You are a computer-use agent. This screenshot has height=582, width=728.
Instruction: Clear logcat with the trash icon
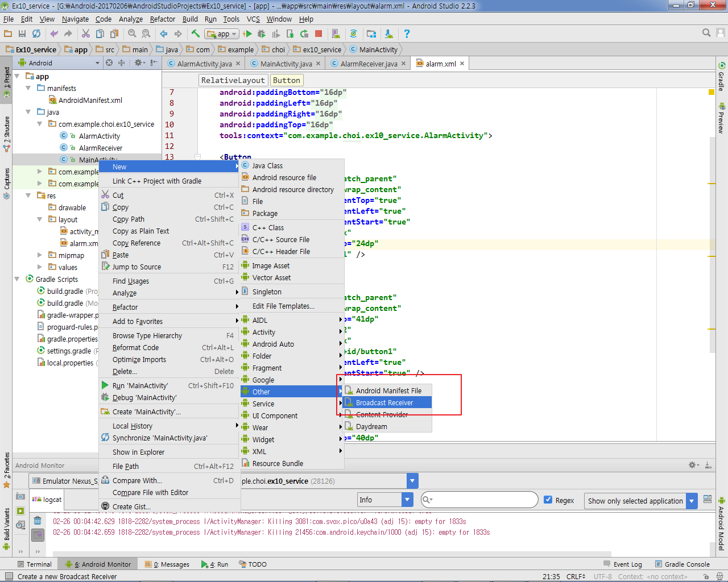pyautogui.click(x=38, y=521)
